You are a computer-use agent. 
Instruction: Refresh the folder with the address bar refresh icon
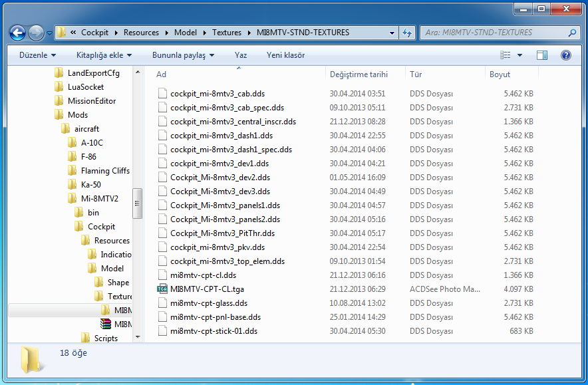(407, 33)
